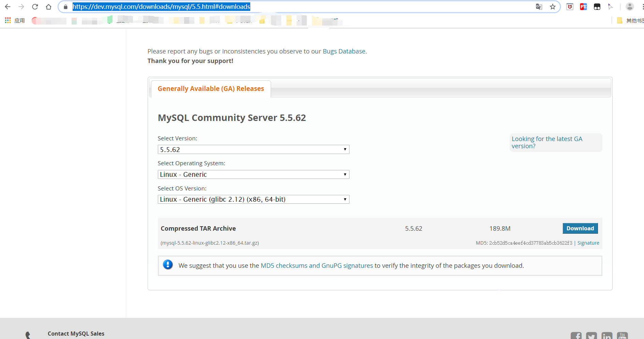Click the filename mysql-5.5.62-linux-glibc2.12-x86_64.tar.gz
644x339 pixels.
[x=210, y=243]
